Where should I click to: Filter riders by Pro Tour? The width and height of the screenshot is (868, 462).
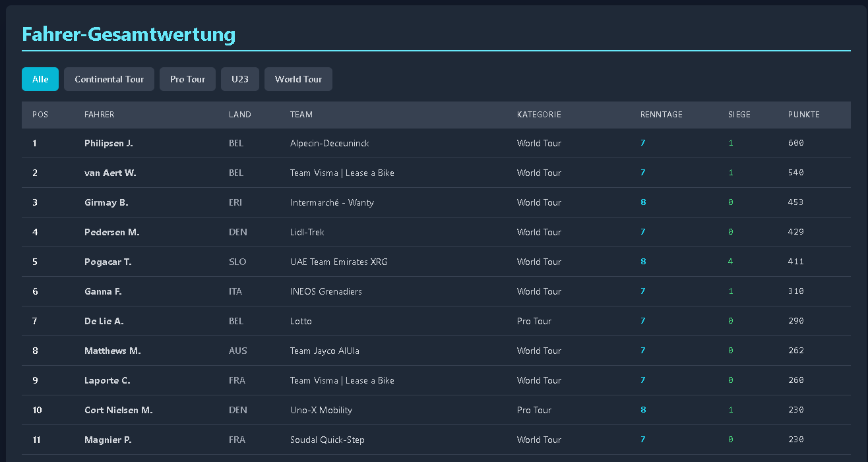point(187,79)
